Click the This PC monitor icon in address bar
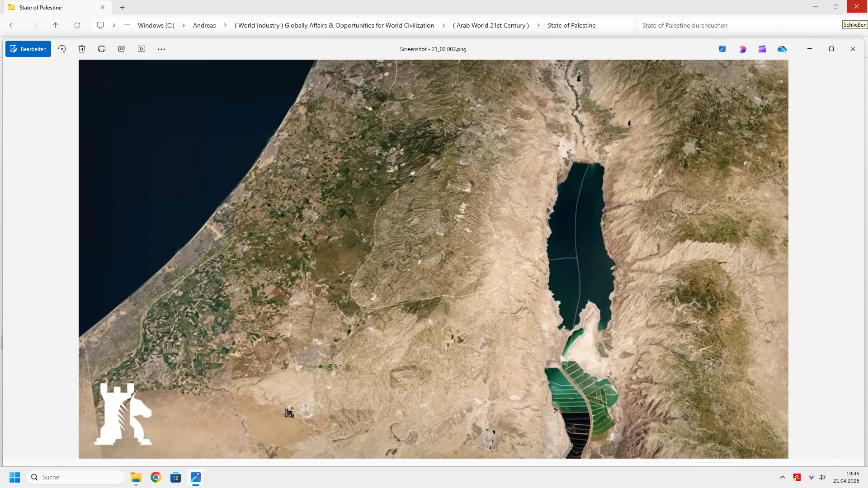Image resolution: width=868 pixels, height=488 pixels. tap(100, 25)
